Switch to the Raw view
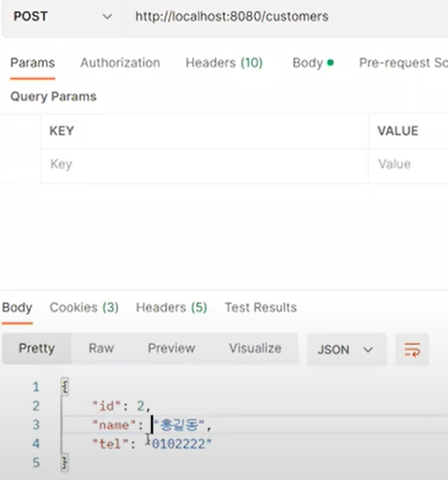 pos(101,348)
